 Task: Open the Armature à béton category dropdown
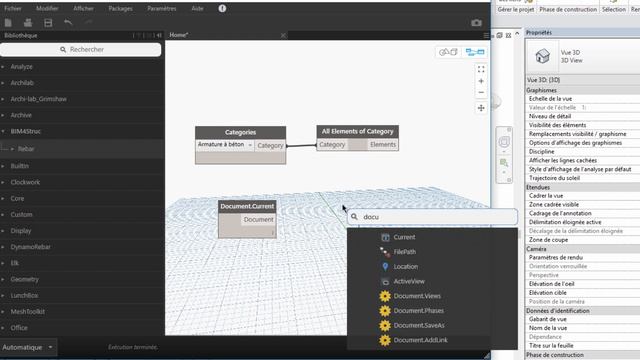click(225, 145)
